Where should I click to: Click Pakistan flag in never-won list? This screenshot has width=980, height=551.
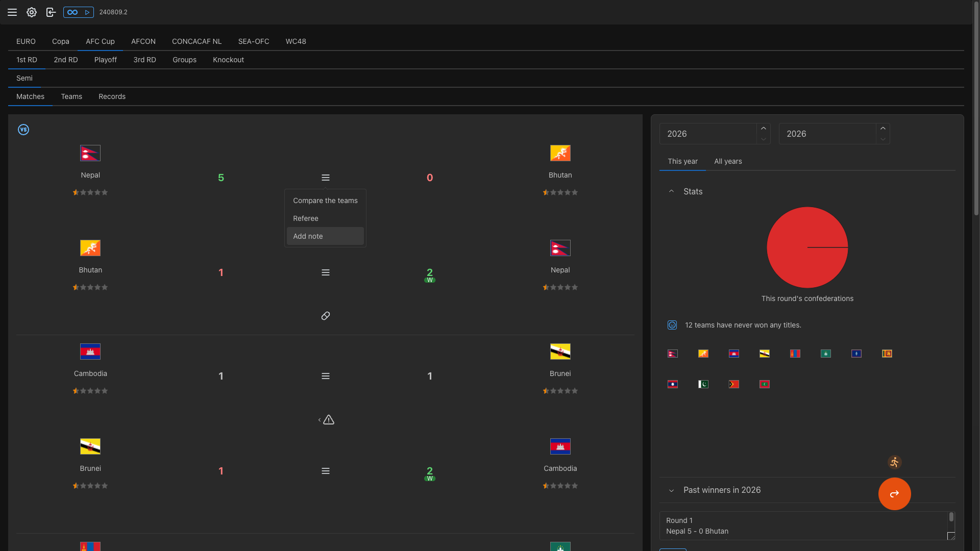pos(703,384)
